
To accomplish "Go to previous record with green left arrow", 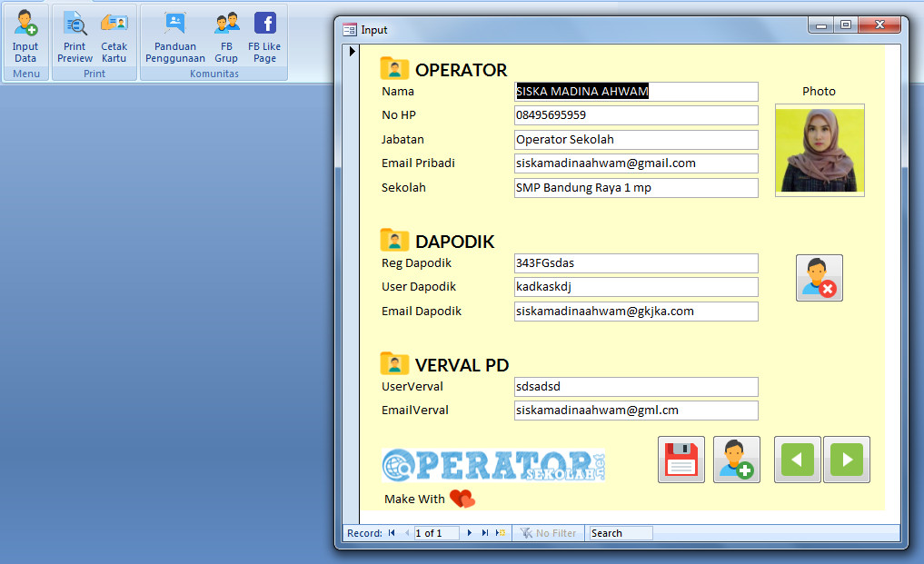I will 797,459.
